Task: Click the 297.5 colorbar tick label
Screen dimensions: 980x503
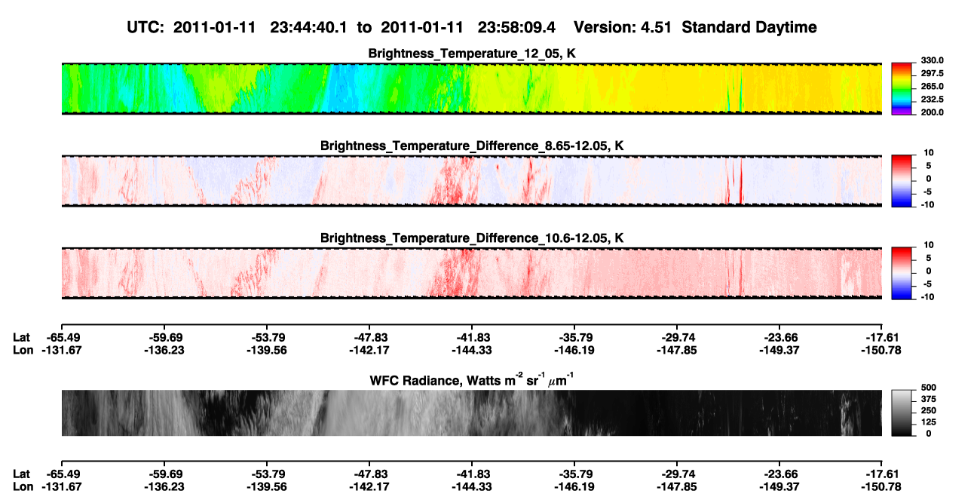Action: (931, 73)
